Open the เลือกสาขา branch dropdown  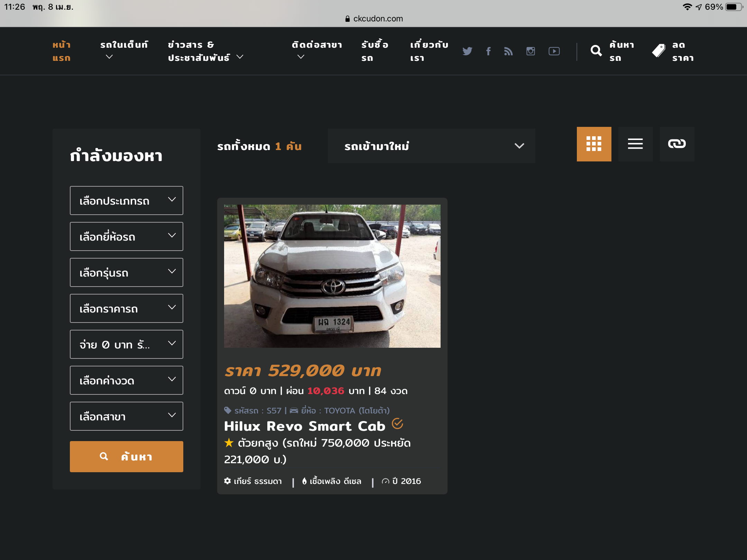(126, 416)
